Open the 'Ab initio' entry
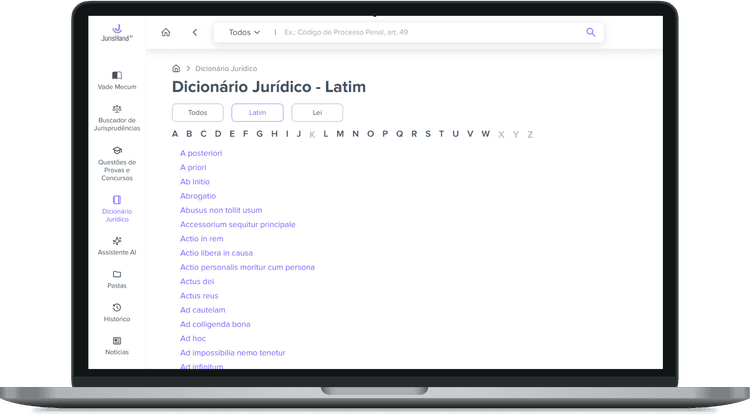This screenshot has width=750, height=416. click(x=195, y=182)
